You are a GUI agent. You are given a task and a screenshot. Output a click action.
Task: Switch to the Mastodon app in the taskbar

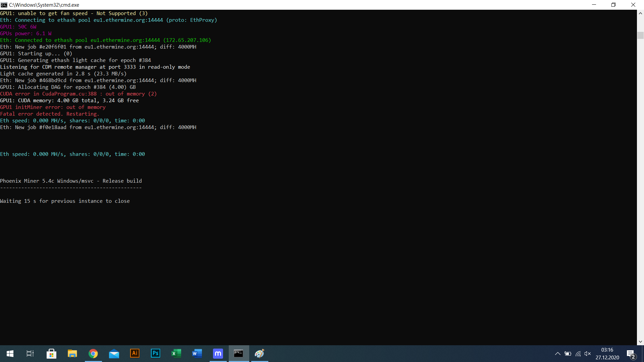pyautogui.click(x=218, y=354)
